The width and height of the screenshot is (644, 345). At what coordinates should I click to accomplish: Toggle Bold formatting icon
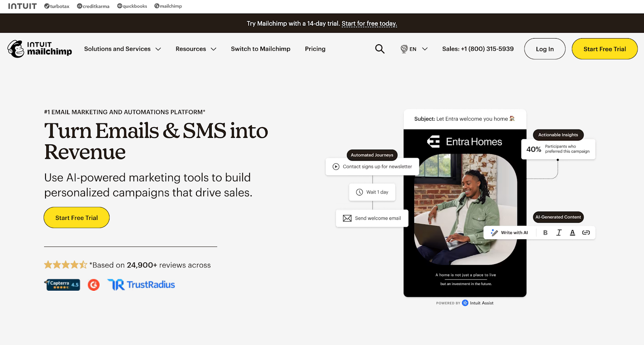click(545, 232)
